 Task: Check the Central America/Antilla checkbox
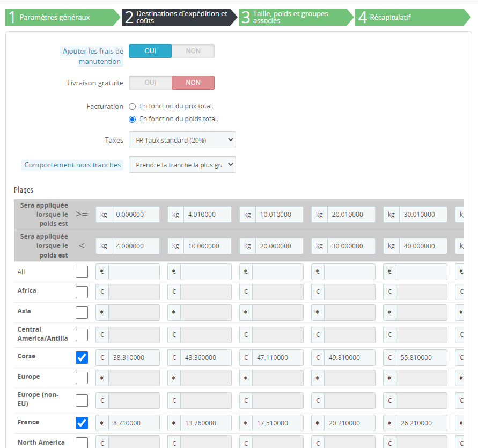click(x=82, y=335)
